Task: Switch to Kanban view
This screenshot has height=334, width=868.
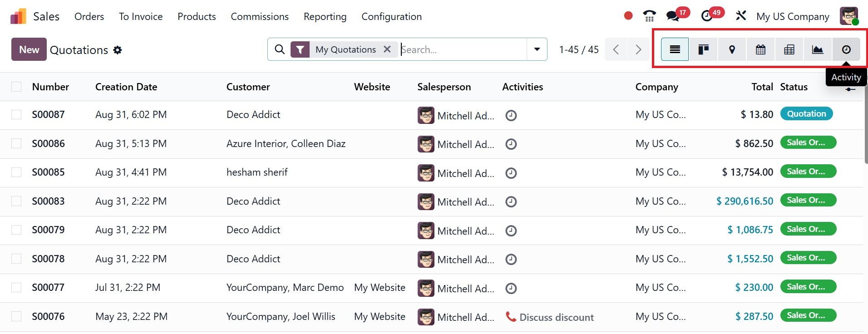Action: click(x=703, y=49)
